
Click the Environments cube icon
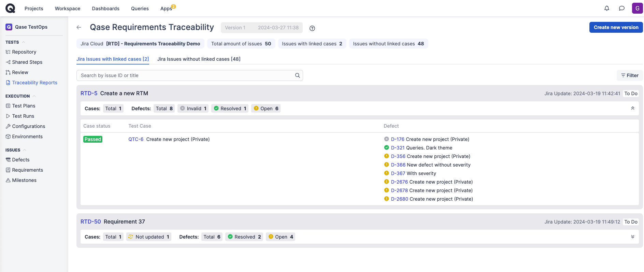pos(8,137)
